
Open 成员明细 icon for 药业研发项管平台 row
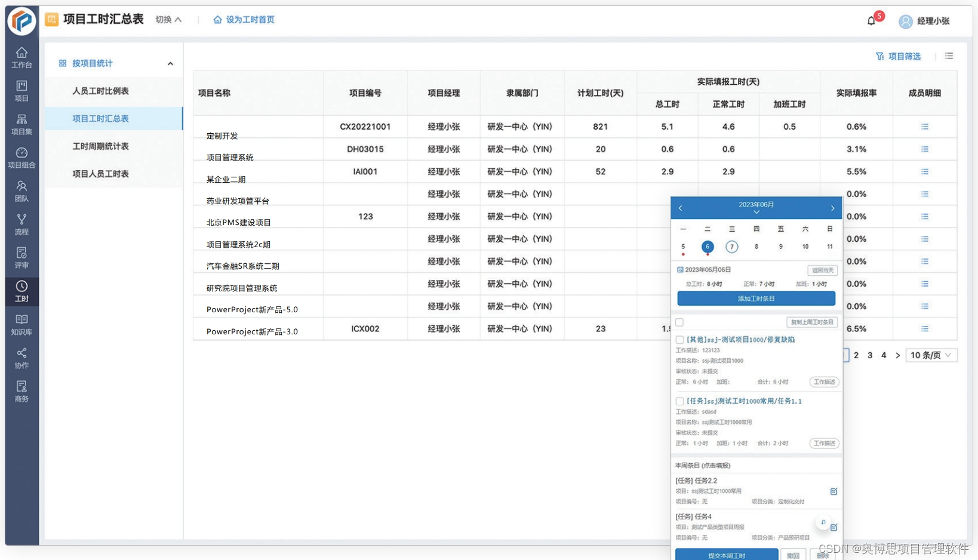click(925, 194)
